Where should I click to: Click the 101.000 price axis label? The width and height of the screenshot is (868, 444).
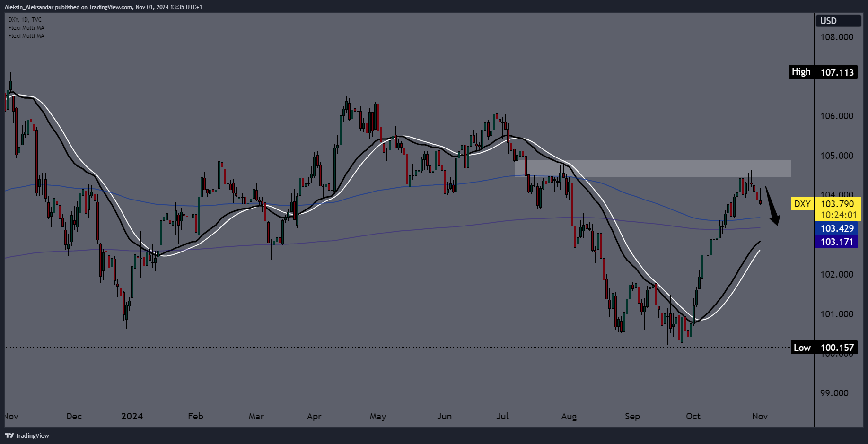(x=836, y=314)
